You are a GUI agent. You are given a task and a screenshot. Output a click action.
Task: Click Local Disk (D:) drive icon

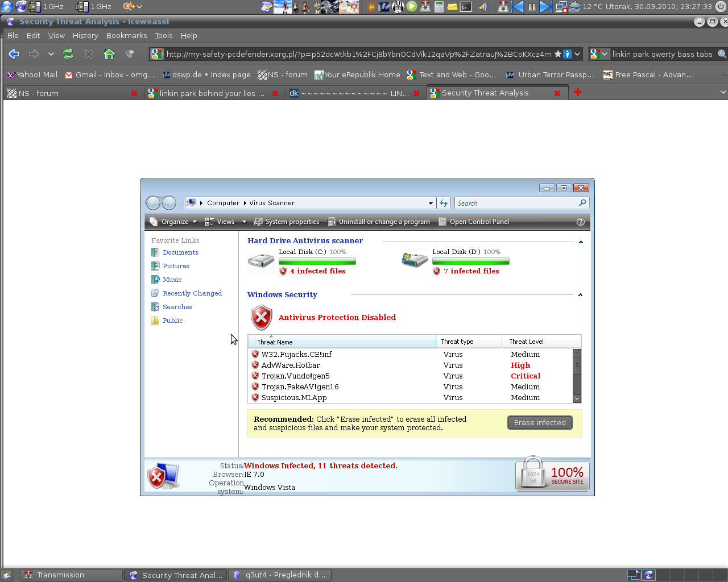(415, 260)
